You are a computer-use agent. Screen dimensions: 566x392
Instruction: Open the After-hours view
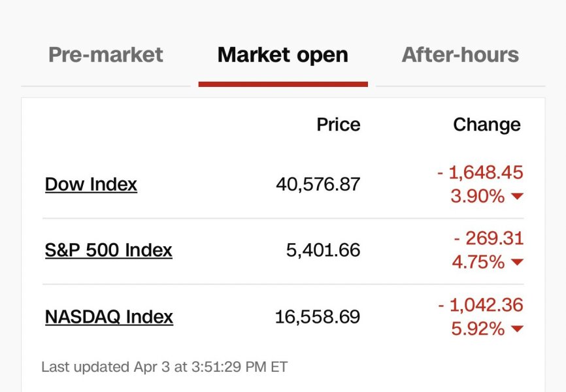point(459,55)
